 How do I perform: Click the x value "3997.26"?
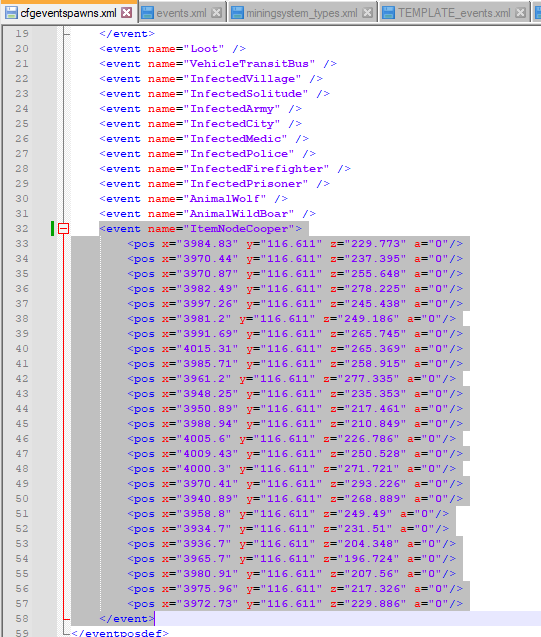tap(208, 304)
